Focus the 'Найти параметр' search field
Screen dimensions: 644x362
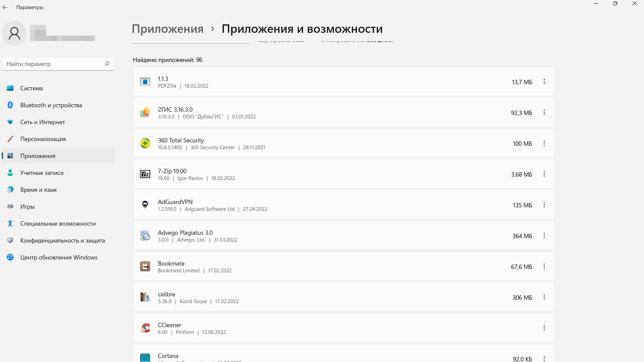pyautogui.click(x=58, y=64)
